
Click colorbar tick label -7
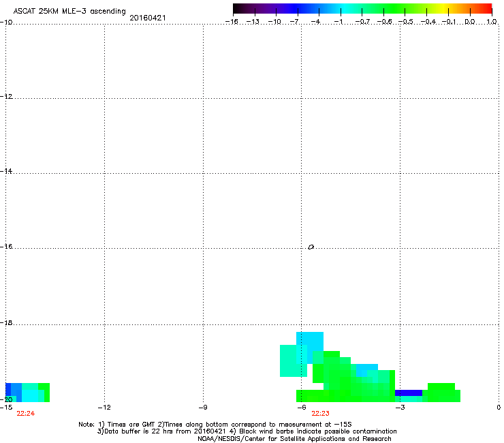(294, 22)
